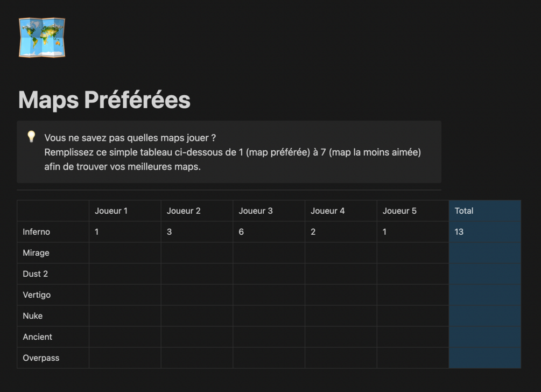541x392 pixels.
Task: Select the Total column header cell
Action: tap(485, 211)
